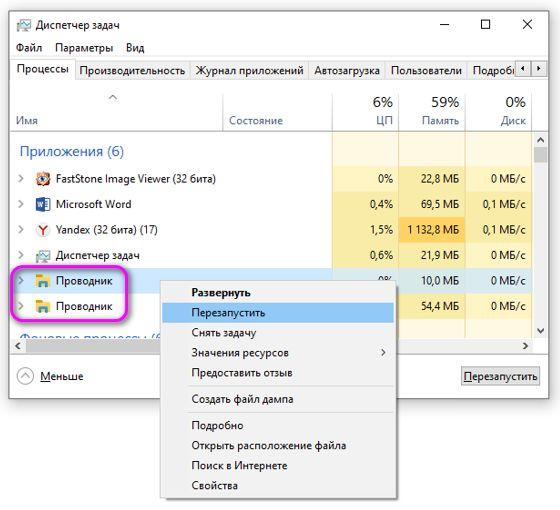The width and height of the screenshot is (560, 510).
Task: Switch to the Производительность tab
Action: pyautogui.click(x=132, y=71)
